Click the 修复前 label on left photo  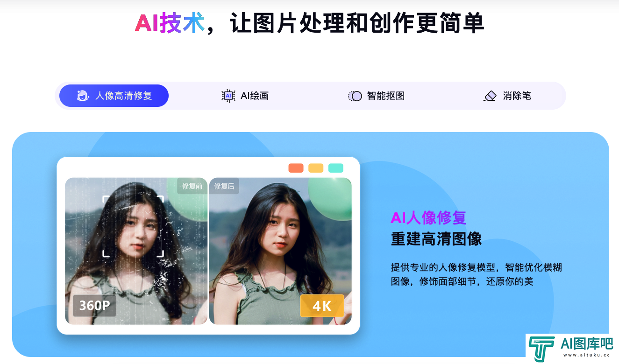192,186
